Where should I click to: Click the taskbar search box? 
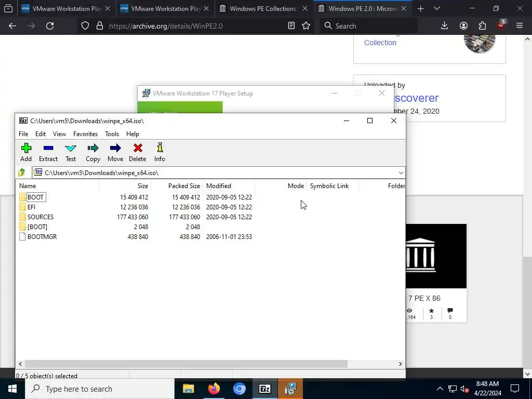(100, 389)
